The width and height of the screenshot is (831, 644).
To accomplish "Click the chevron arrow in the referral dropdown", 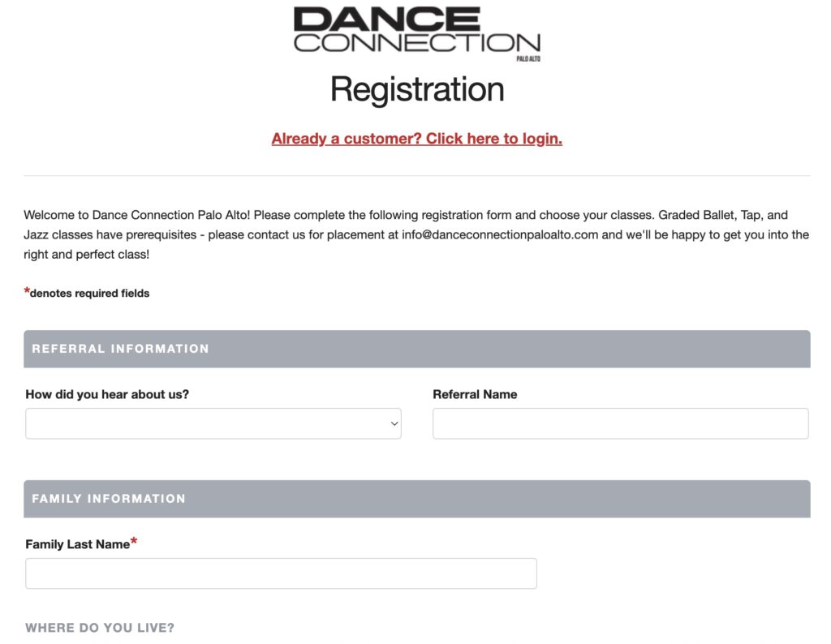I will tap(394, 423).
